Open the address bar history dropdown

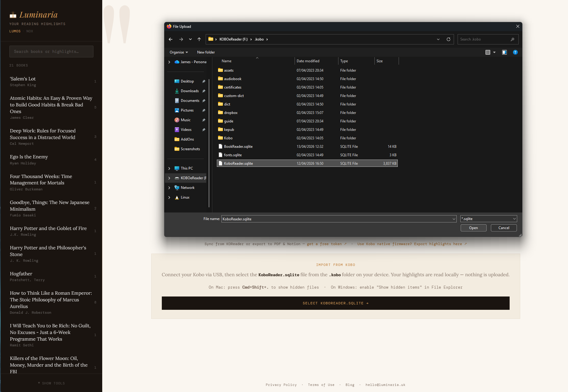[438, 39]
